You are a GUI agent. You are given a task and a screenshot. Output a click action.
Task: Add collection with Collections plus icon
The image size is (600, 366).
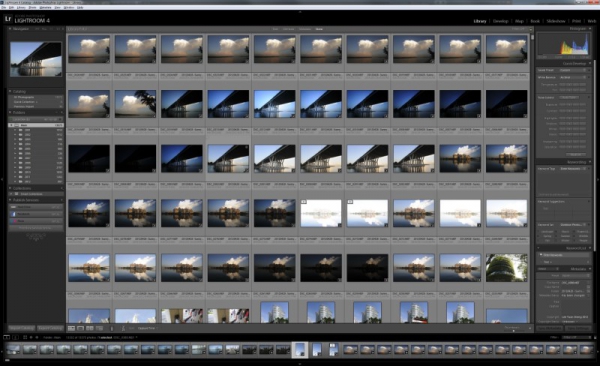[x=62, y=188]
